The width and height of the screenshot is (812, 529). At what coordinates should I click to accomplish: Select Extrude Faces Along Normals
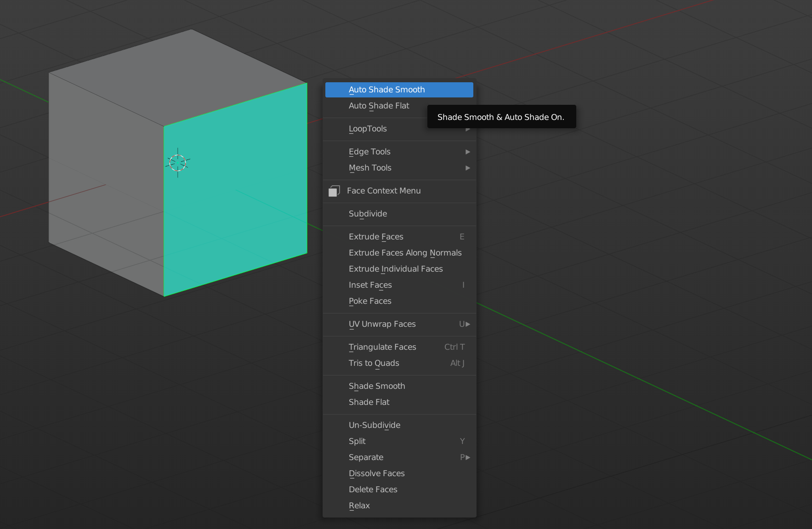point(399,253)
